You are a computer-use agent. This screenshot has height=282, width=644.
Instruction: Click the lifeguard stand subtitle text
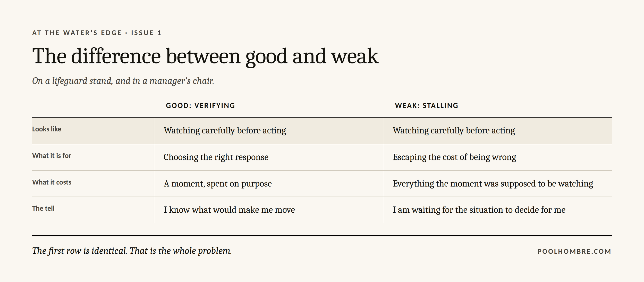point(123,81)
